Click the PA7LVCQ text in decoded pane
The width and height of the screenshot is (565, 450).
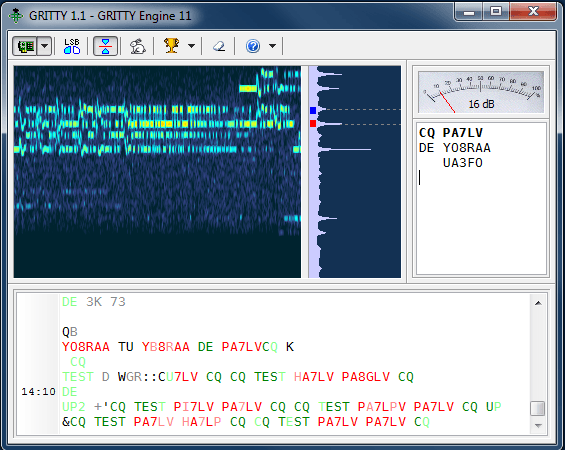250,347
